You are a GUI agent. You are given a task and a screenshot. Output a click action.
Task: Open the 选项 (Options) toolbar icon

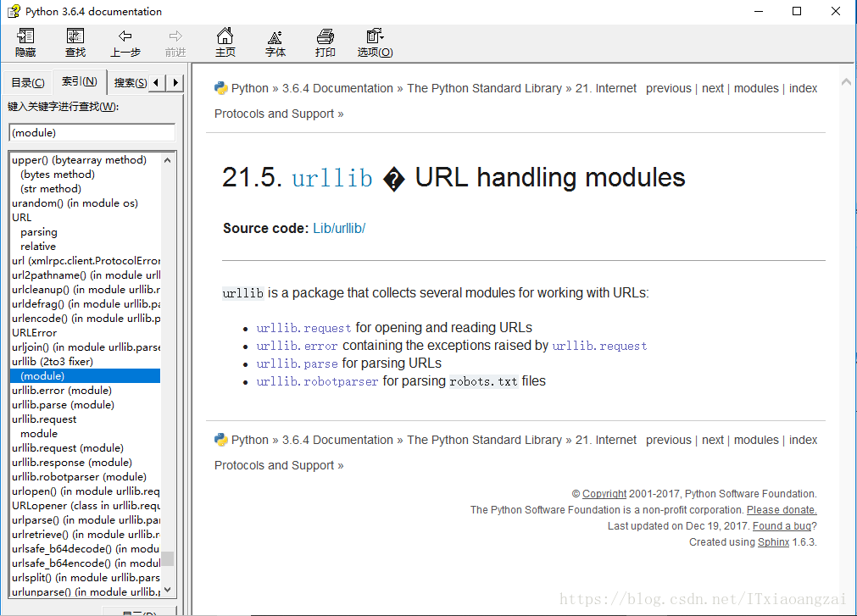coord(375,42)
